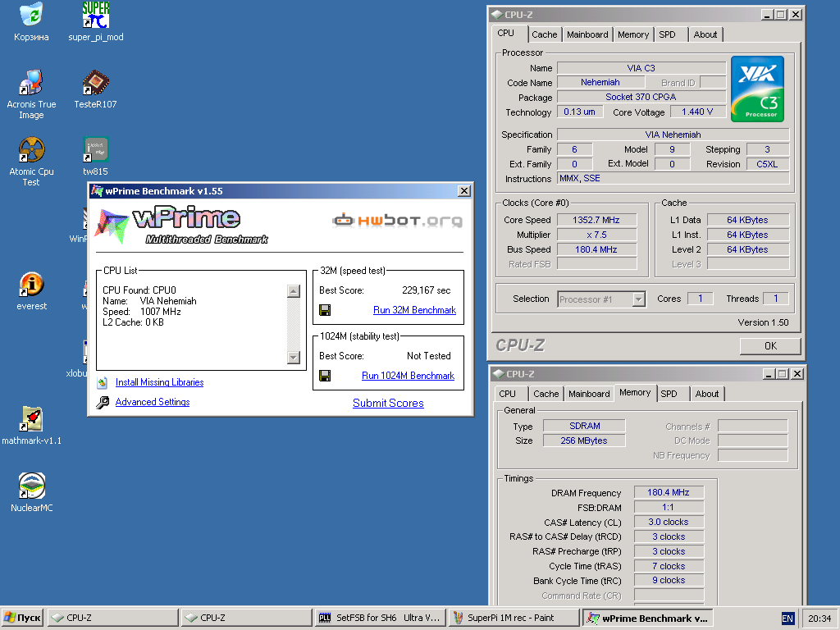
Task: Click the hwbot.org logo in wPrime
Action: [x=397, y=220]
